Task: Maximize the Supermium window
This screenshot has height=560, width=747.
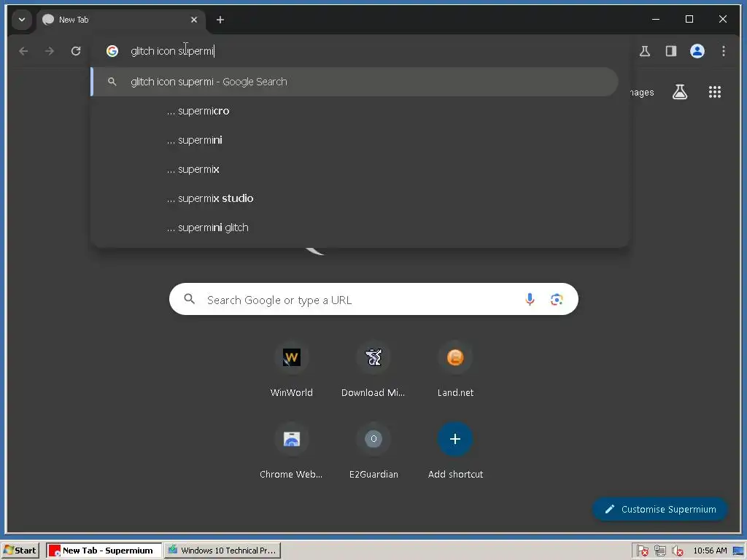Action: pyautogui.click(x=689, y=19)
